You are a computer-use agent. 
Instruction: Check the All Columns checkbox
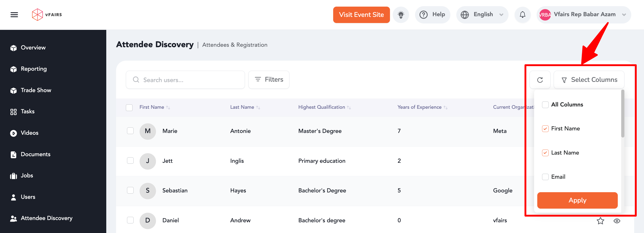545,104
